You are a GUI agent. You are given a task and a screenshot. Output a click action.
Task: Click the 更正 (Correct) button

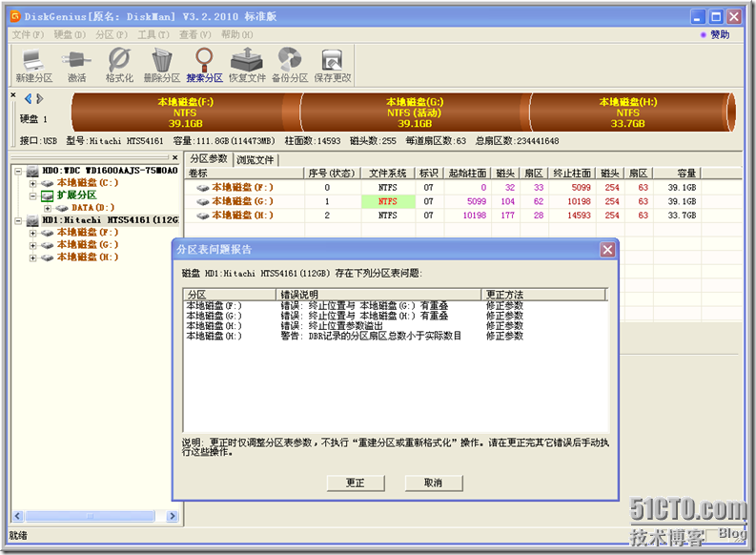coord(356,483)
